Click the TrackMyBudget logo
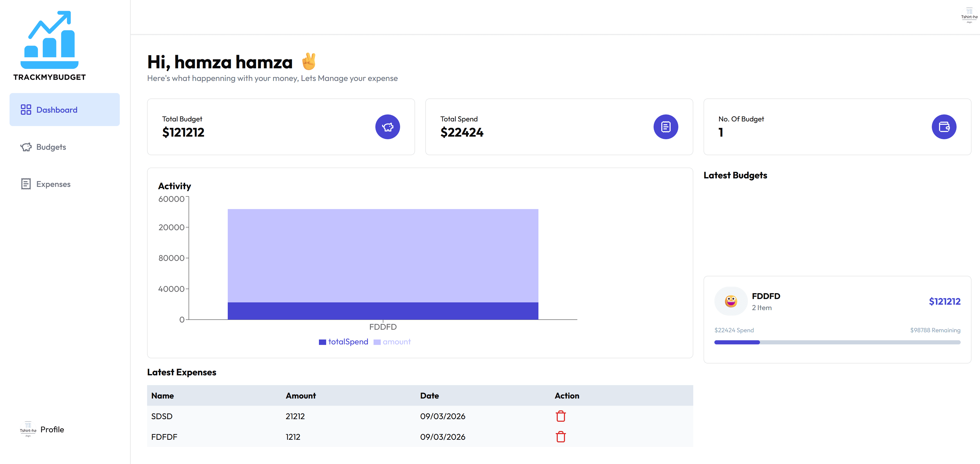980x464 pixels. (x=49, y=46)
